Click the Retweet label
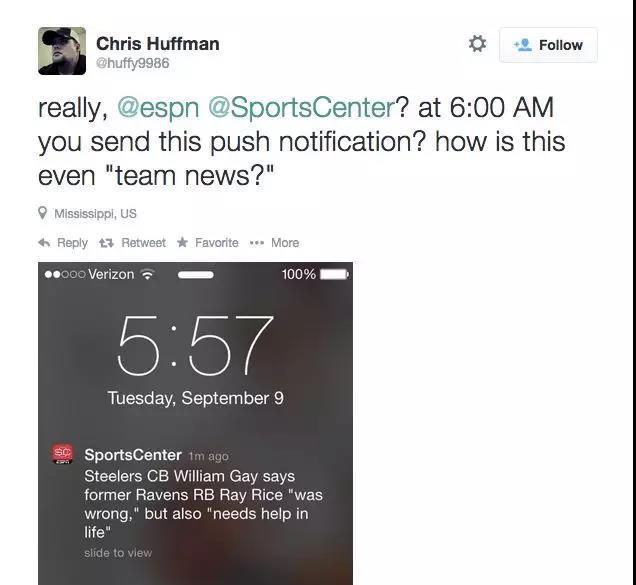 point(144,243)
